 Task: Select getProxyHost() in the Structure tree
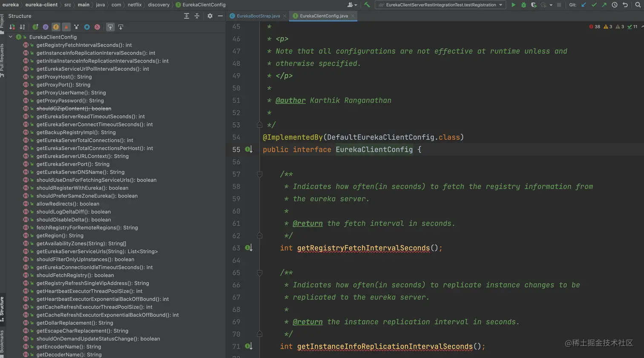(x=64, y=77)
